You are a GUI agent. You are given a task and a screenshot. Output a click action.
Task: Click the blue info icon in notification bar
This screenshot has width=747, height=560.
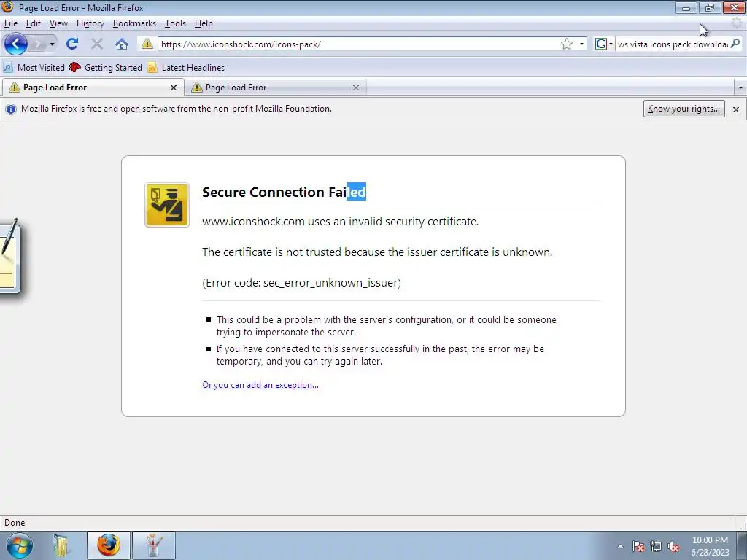coord(10,109)
